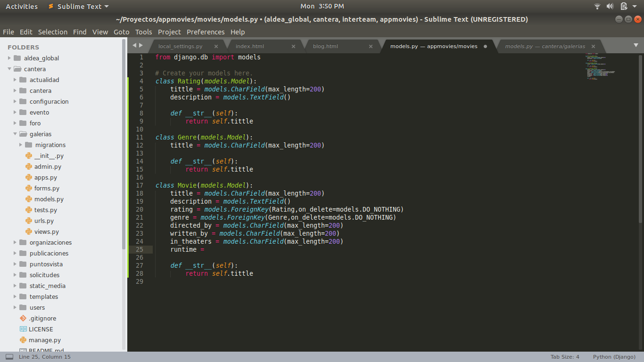644x362 pixels.
Task: Open the battery status indicator
Action: [x=623, y=6]
